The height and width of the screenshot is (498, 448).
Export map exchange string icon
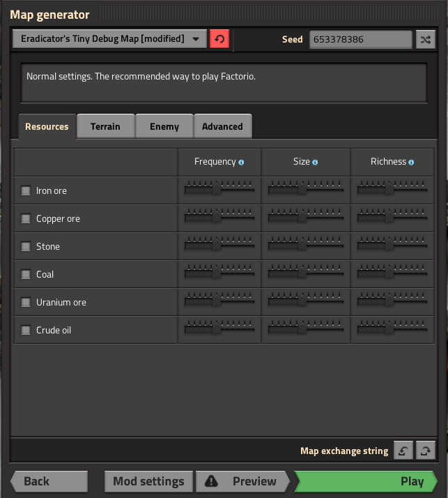pyautogui.click(x=426, y=451)
